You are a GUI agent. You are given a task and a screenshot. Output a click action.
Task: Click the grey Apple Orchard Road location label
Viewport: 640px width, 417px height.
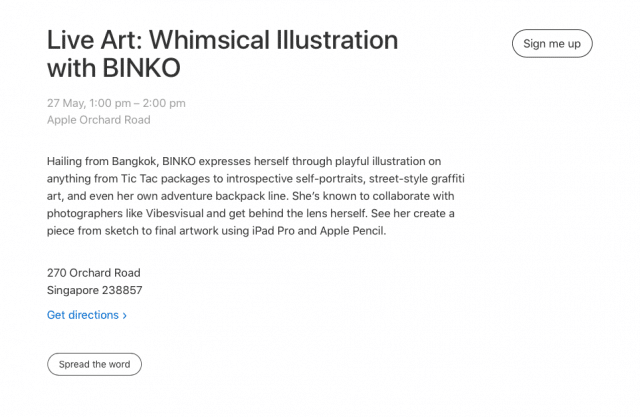pyautogui.click(x=99, y=120)
